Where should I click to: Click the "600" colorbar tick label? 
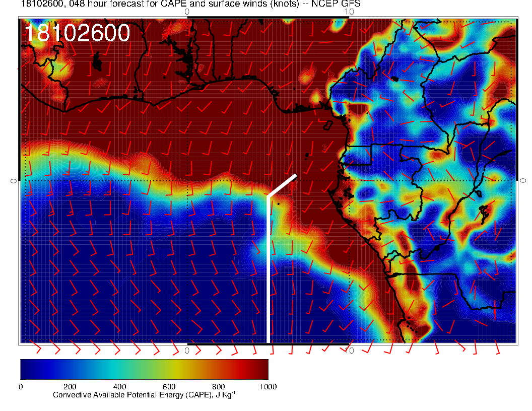click(168, 386)
